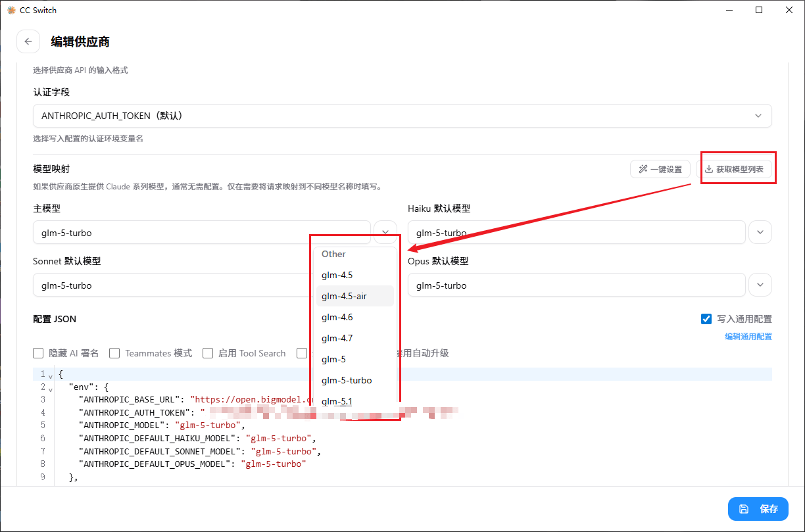Click the 获取模型列表 fetch model list button

[734, 169]
